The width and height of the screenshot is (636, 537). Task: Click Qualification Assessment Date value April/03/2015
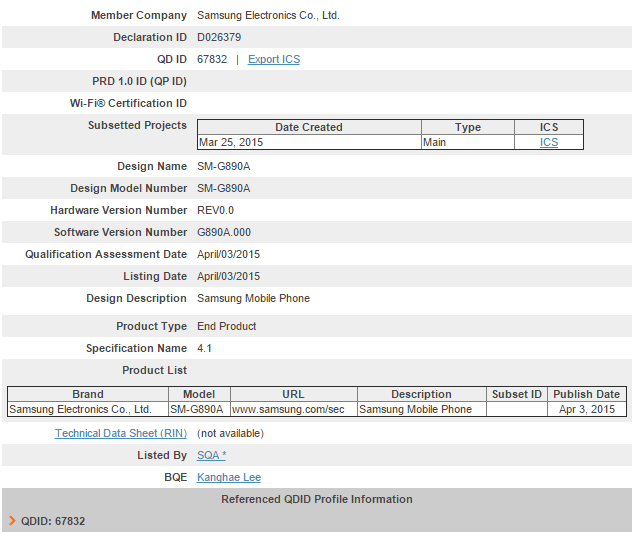pos(228,254)
